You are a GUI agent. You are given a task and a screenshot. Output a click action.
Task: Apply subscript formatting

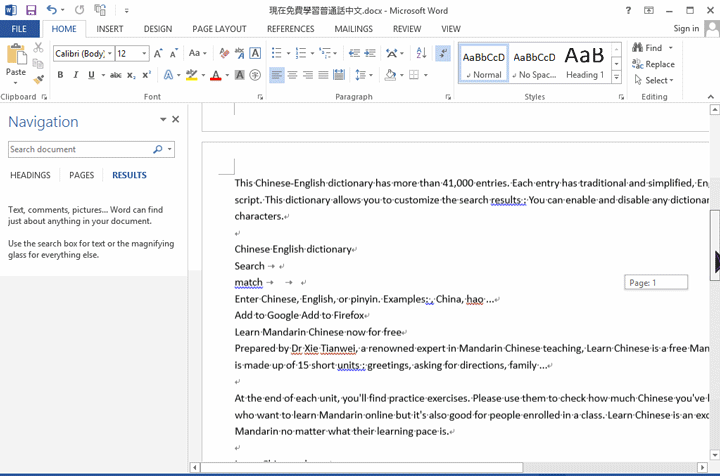click(131, 75)
